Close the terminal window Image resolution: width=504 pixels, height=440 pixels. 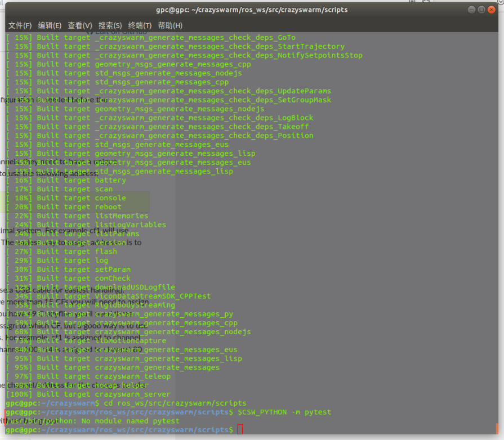click(492, 10)
